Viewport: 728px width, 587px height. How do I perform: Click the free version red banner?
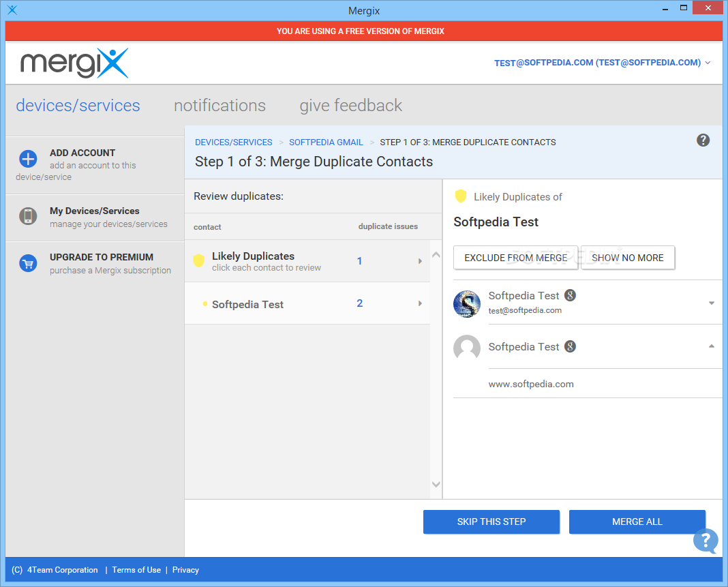(364, 31)
